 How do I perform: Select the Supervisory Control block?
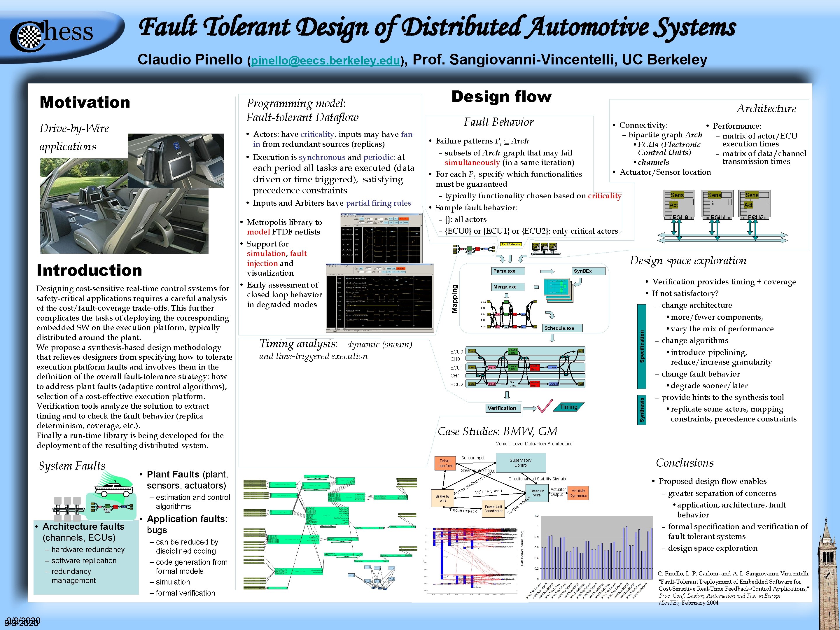tap(521, 463)
